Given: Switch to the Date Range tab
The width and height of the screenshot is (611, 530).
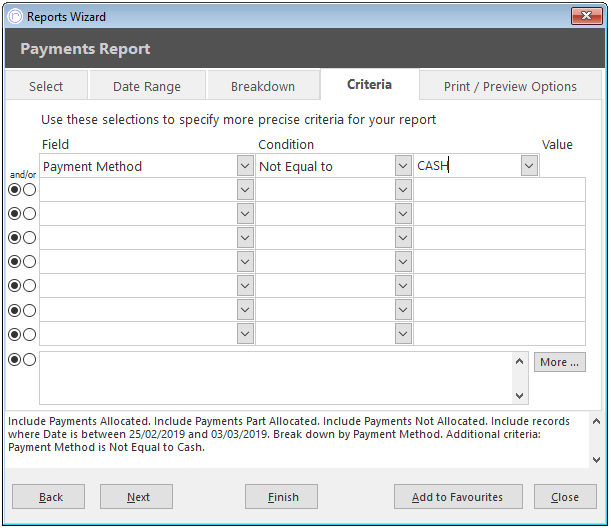Looking at the screenshot, I should pos(147,86).
